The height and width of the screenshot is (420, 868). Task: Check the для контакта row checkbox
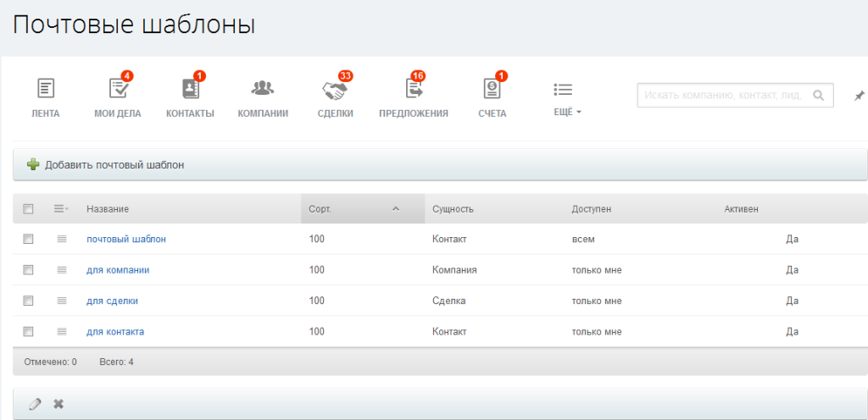[28, 332]
